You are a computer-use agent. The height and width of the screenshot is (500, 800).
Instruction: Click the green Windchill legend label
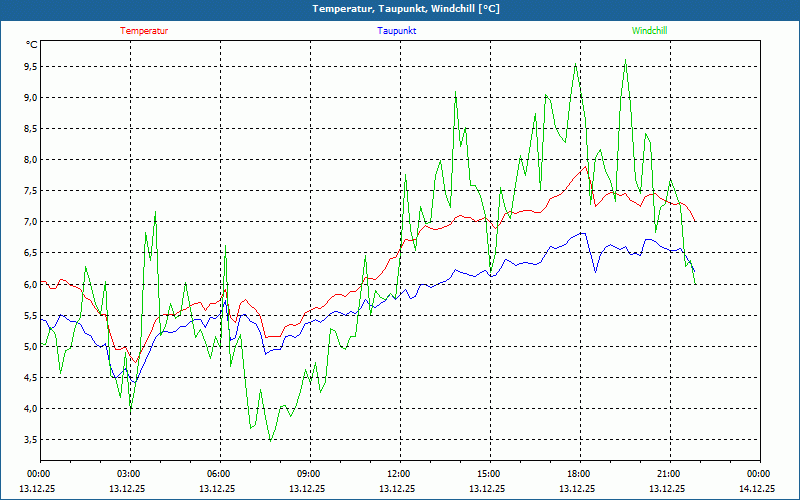(x=649, y=31)
